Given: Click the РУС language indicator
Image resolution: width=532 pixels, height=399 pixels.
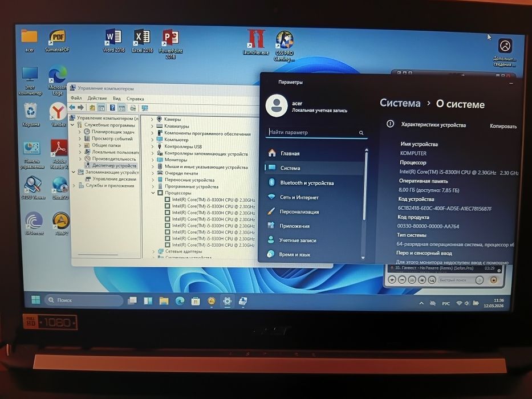Looking at the screenshot, I should (445, 303).
